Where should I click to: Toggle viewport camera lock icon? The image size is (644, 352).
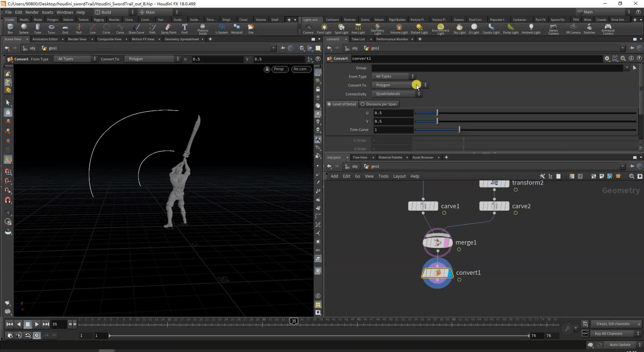[267, 69]
